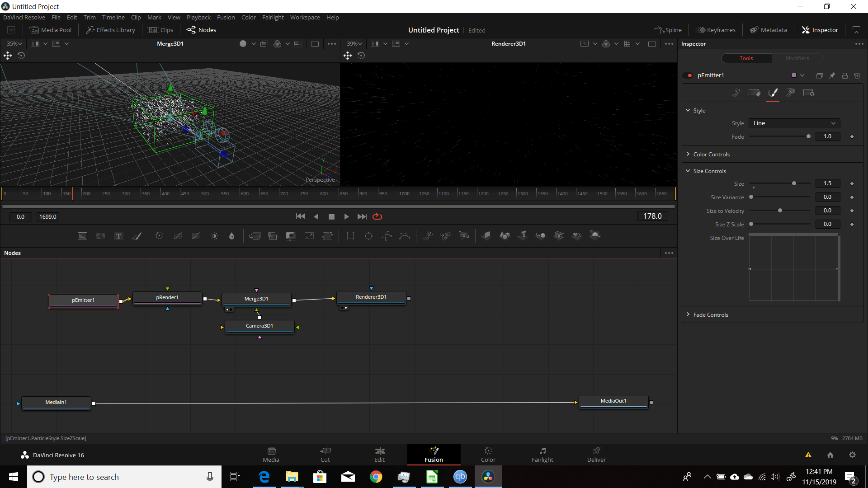The width and height of the screenshot is (868, 488).
Task: Play forward in the transport controls
Action: point(346,216)
